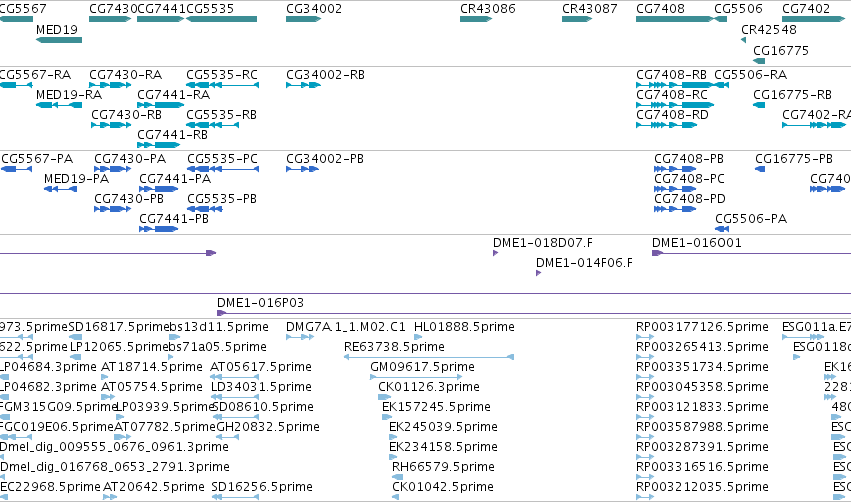851x502 pixels.
Task: Select transcript CG7408-RB
Action: click(x=675, y=85)
